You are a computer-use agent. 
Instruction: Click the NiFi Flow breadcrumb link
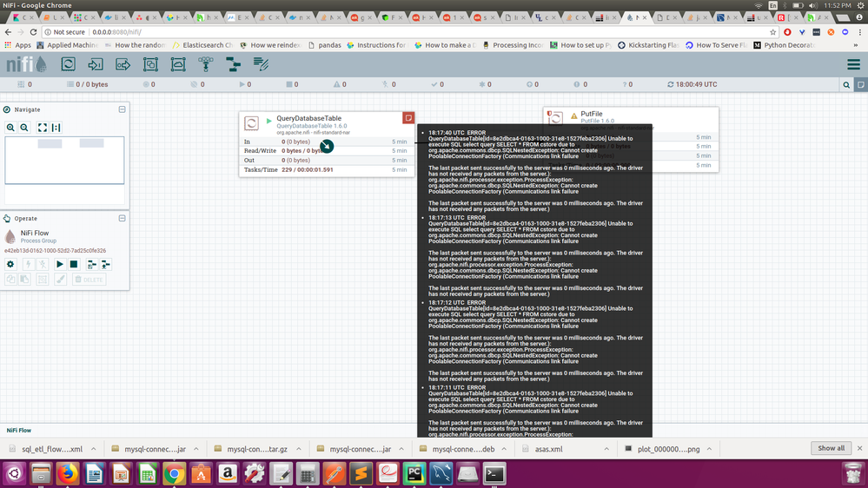click(x=19, y=430)
